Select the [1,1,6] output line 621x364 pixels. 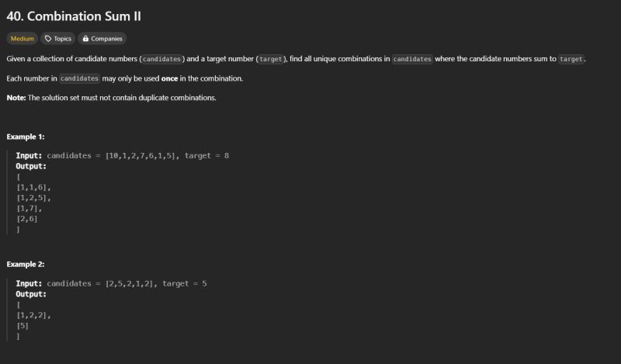pyautogui.click(x=33, y=187)
